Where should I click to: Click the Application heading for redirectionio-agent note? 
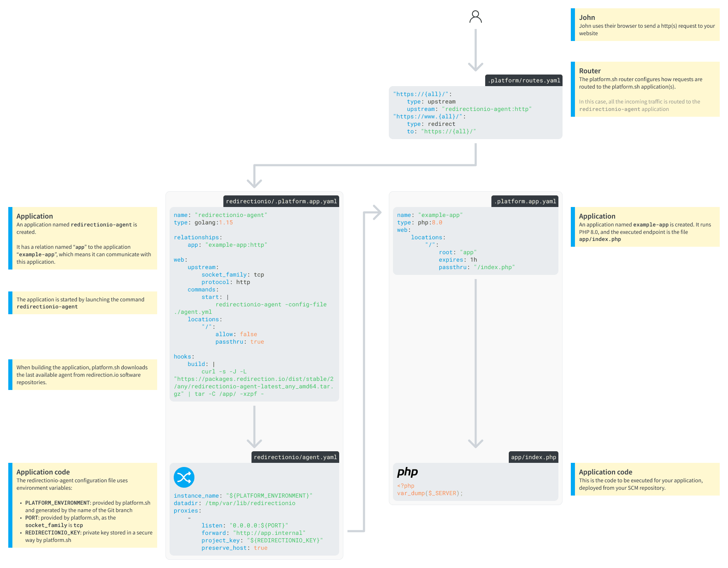(x=35, y=216)
